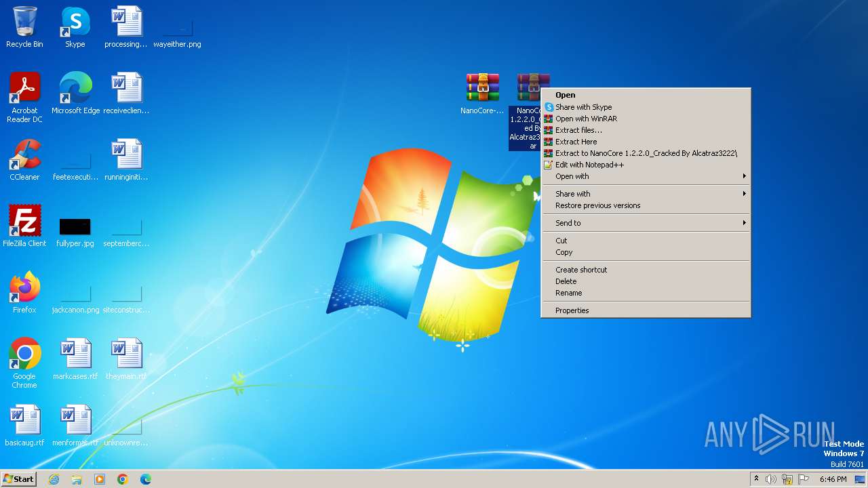Open Internet Explorer from taskbar
This screenshot has height=488, width=868.
(x=54, y=479)
